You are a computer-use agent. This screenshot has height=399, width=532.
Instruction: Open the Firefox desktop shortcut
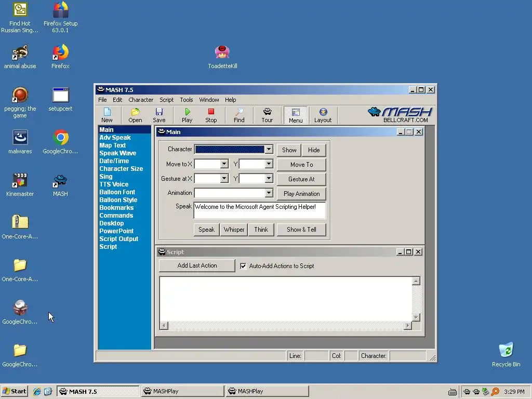coord(60,57)
